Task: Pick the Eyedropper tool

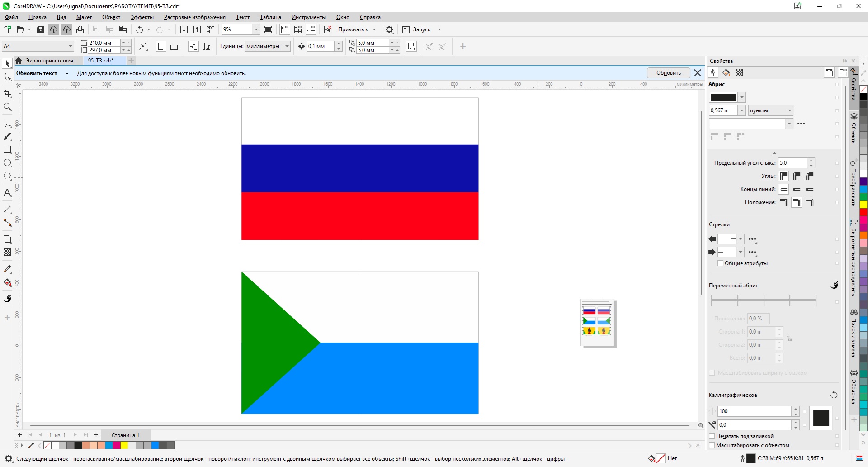Action: (7, 269)
